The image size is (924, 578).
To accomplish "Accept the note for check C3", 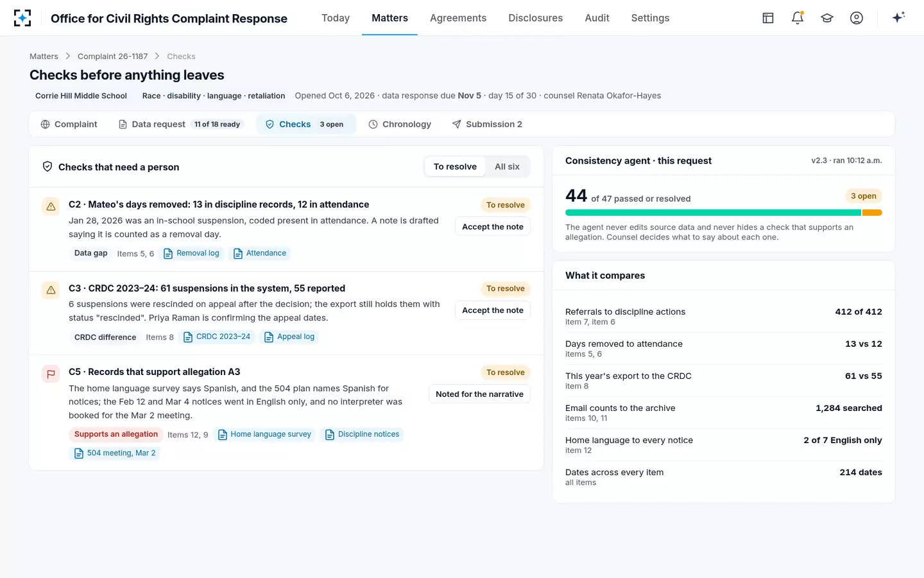I will coord(493,310).
